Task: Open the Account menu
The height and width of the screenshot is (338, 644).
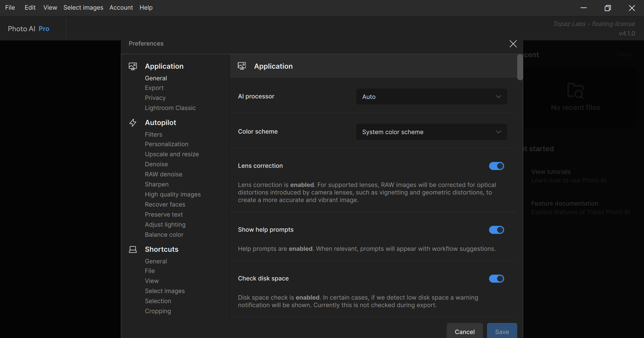Action: pos(121,7)
